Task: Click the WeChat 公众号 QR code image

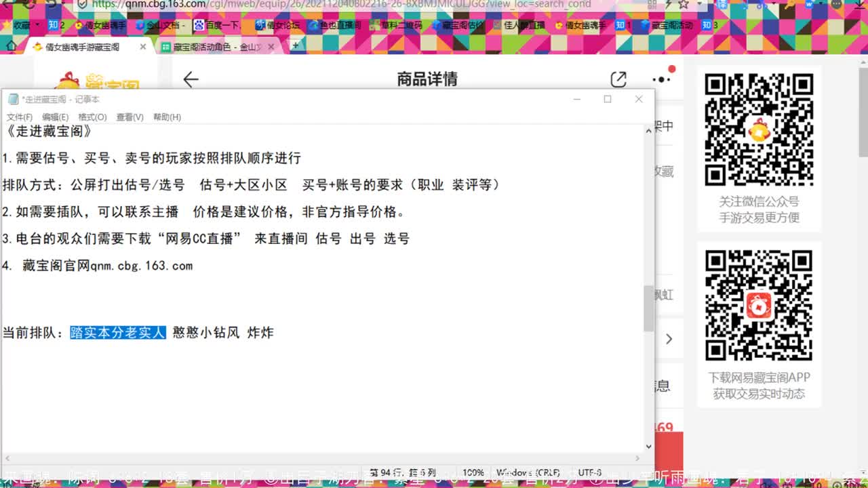Action: click(759, 129)
